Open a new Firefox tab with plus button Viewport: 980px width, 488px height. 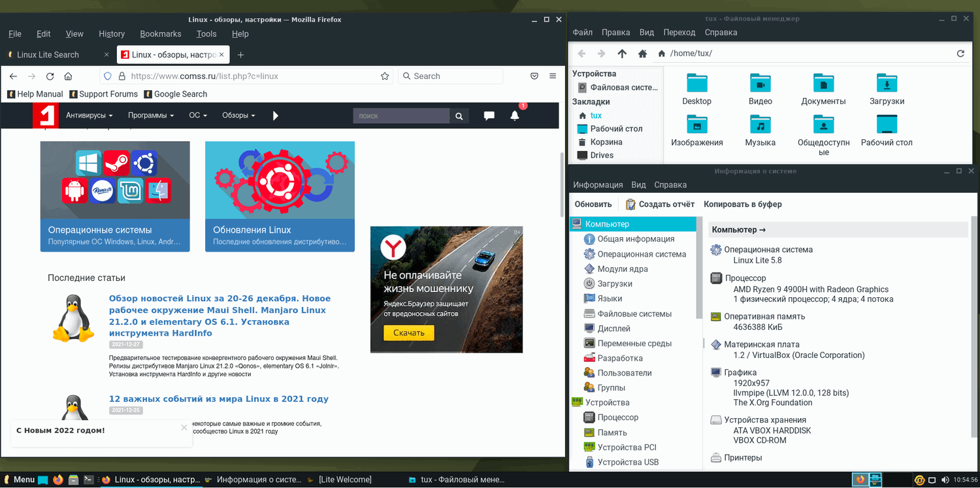pos(241,55)
